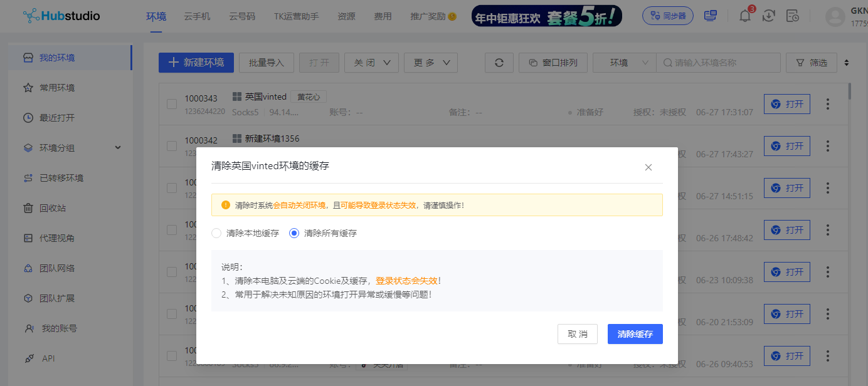Click the 清除缓存 confirm button
The image size is (868, 386).
[x=635, y=334]
